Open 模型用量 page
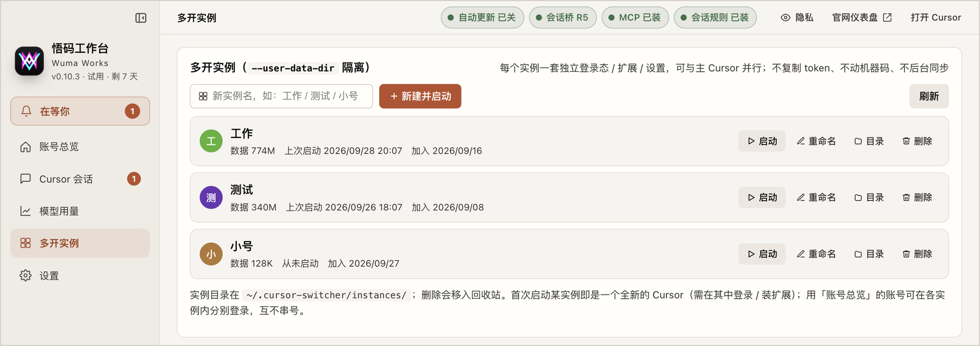980x346 pixels. [x=80, y=211]
